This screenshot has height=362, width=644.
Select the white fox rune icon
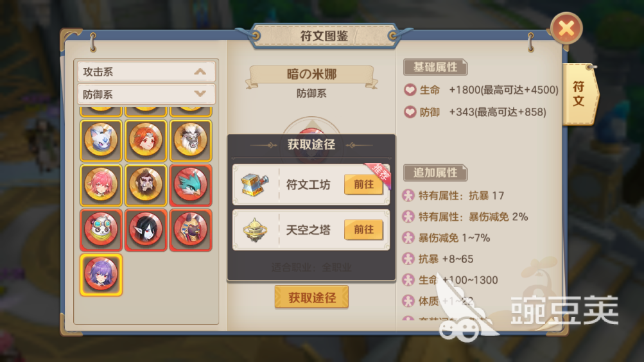[x=101, y=141]
